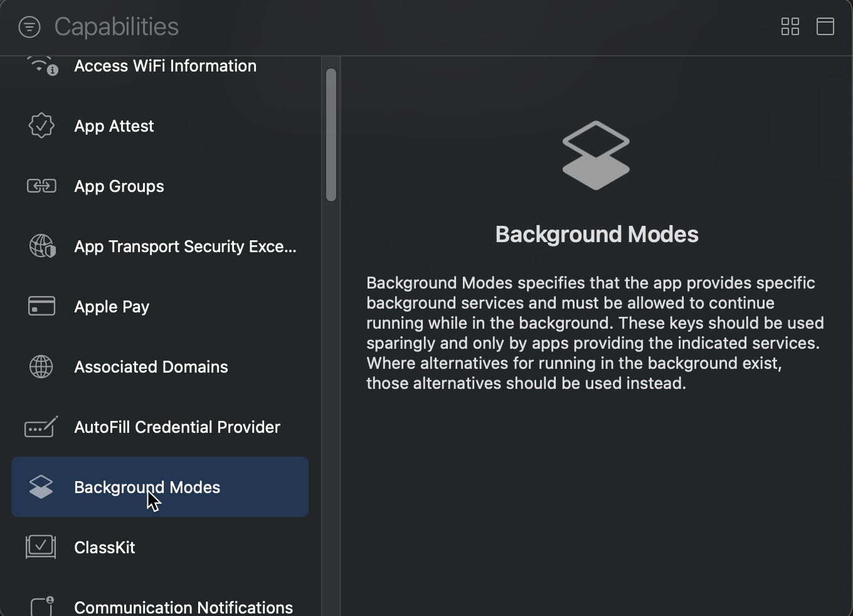The image size is (853, 616).
Task: Click the Apple Pay card icon
Action: (x=41, y=306)
